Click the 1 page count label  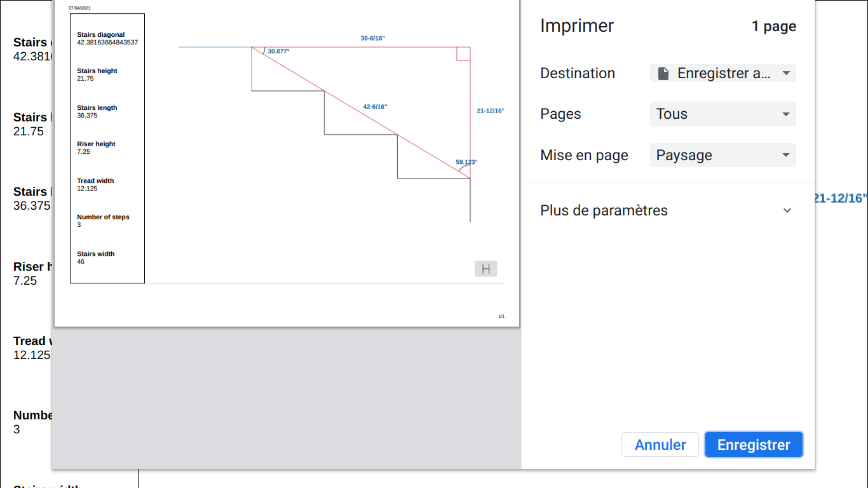773,27
